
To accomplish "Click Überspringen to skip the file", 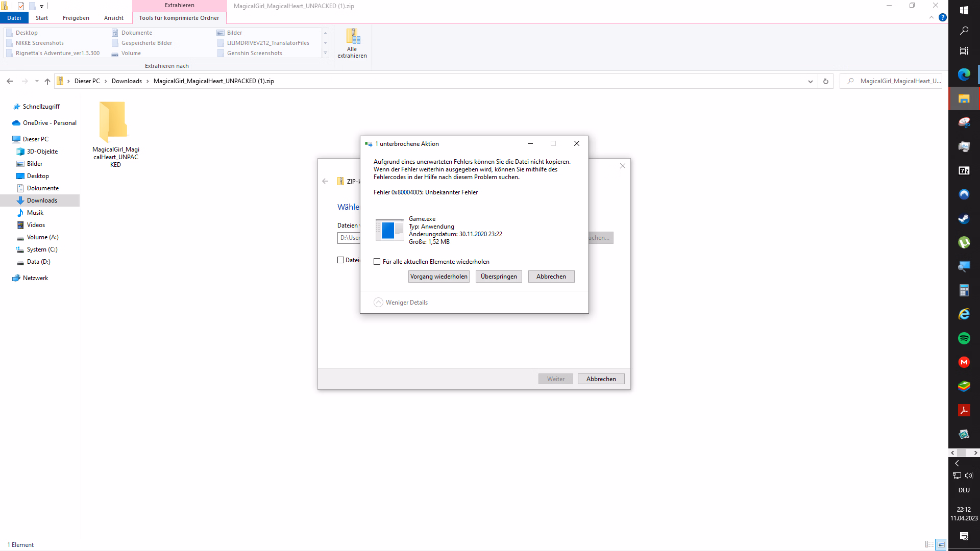I will [x=498, y=277].
